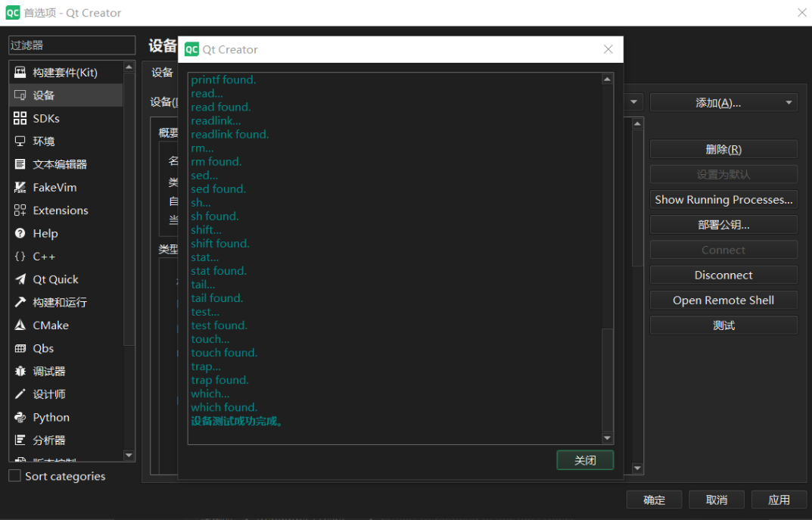Click the 'tail found.' log line
This screenshot has width=812, height=520.
217,298
